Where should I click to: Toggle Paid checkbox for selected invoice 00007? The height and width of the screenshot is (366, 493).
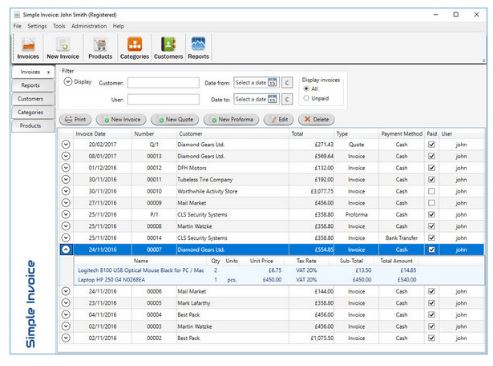coord(431,250)
